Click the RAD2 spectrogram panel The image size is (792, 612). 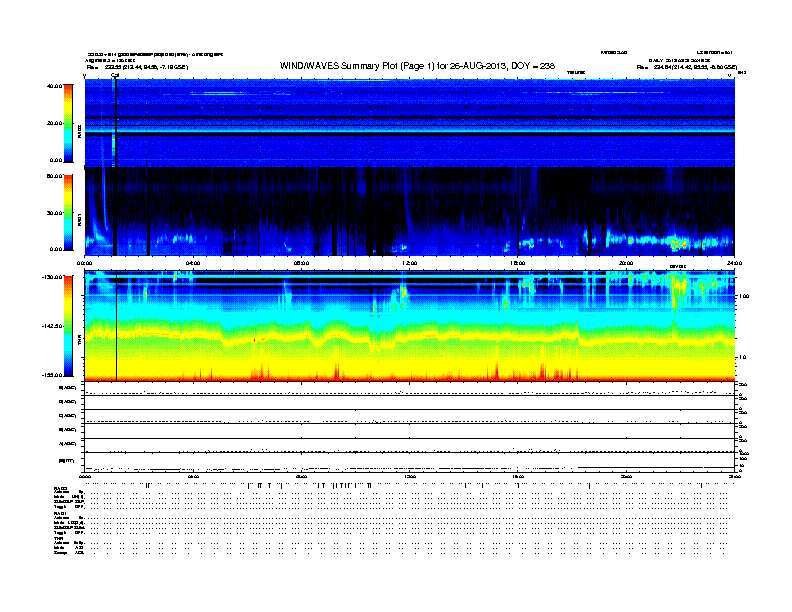pyautogui.click(x=410, y=123)
